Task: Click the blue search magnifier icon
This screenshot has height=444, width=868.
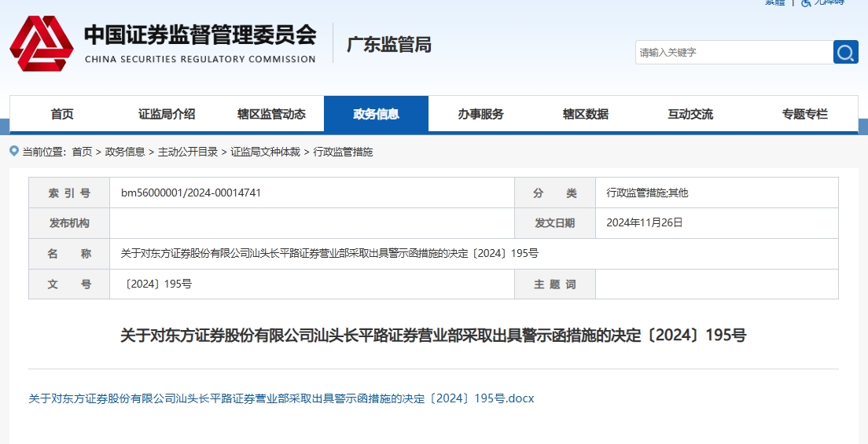Action: 845,52
